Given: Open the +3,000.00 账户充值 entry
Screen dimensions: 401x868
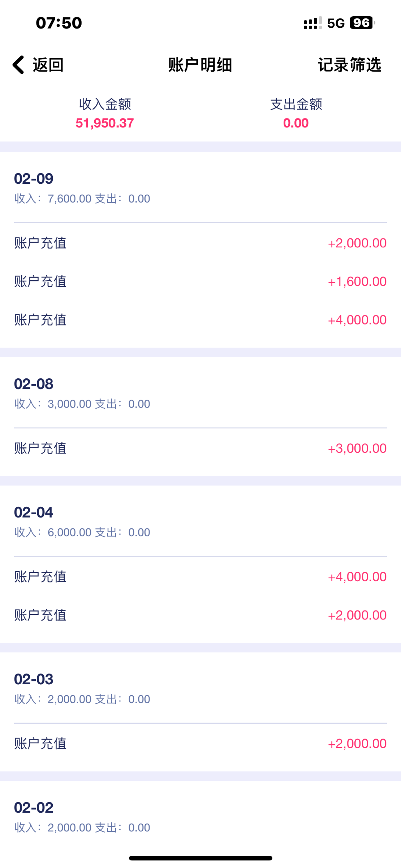Looking at the screenshot, I should coord(200,448).
